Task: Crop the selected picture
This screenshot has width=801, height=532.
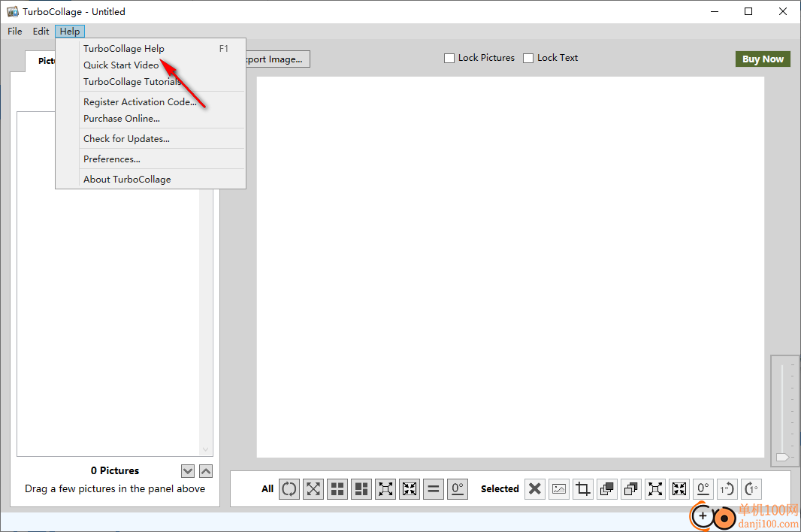Action: tap(583, 489)
